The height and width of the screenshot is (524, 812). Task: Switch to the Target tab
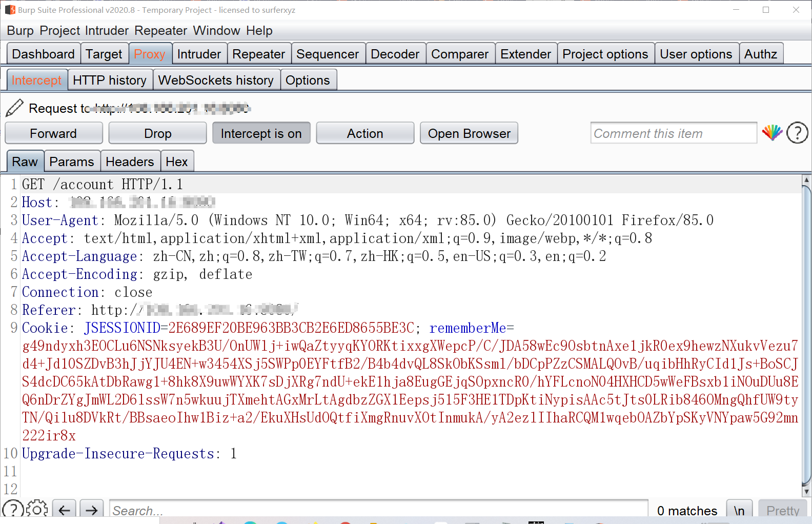click(x=104, y=54)
